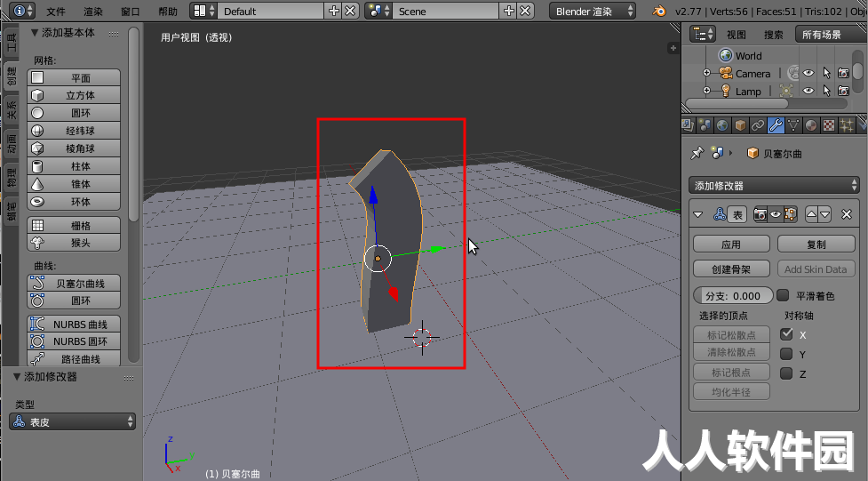
Task: Open the Info editor type selector icon
Action: coord(23,11)
